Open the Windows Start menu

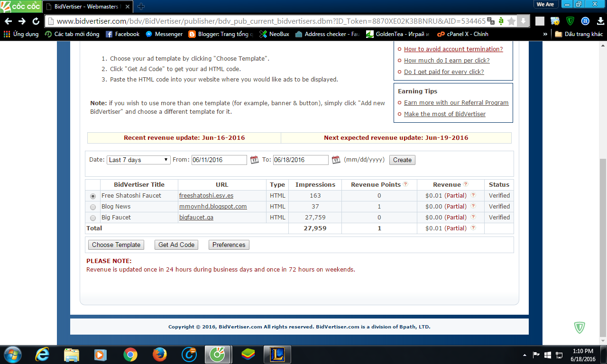pos(12,355)
